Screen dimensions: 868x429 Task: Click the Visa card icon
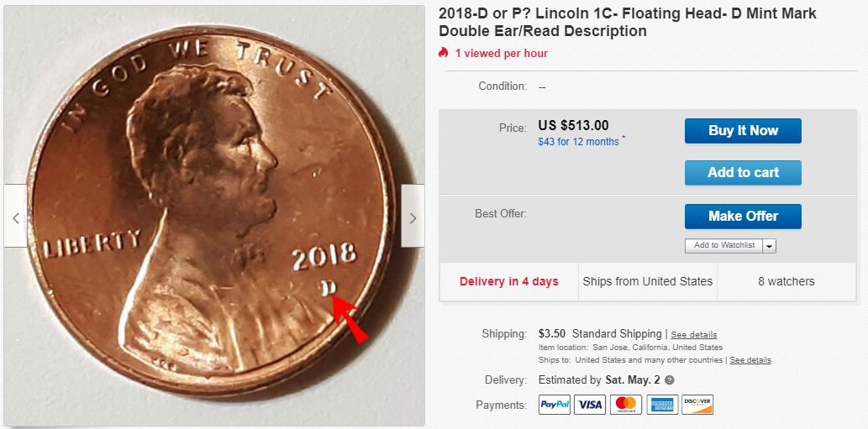click(590, 405)
